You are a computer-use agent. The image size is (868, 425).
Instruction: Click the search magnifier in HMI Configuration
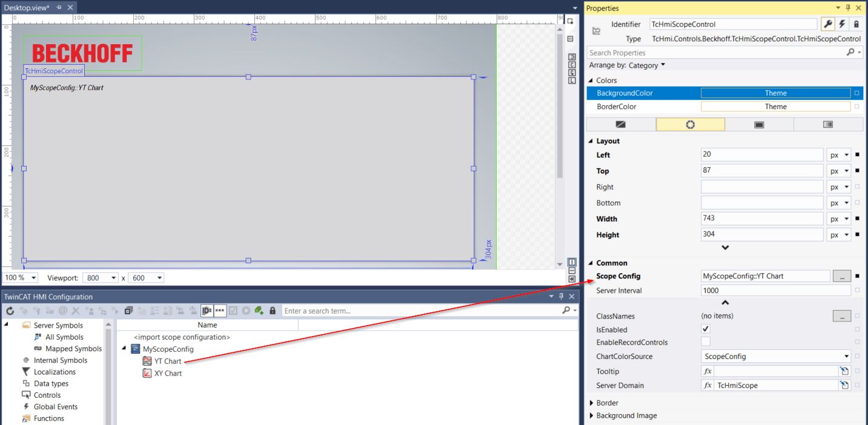click(566, 311)
